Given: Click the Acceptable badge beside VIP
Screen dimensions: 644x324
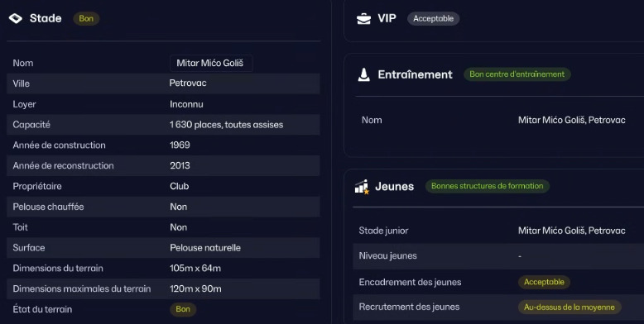Looking at the screenshot, I should click(x=433, y=18).
